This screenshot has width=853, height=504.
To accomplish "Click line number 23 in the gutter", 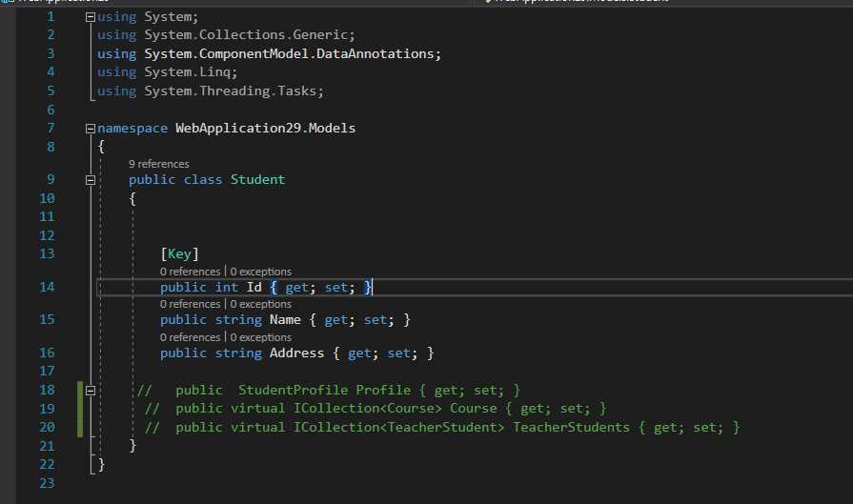I will coord(47,483).
